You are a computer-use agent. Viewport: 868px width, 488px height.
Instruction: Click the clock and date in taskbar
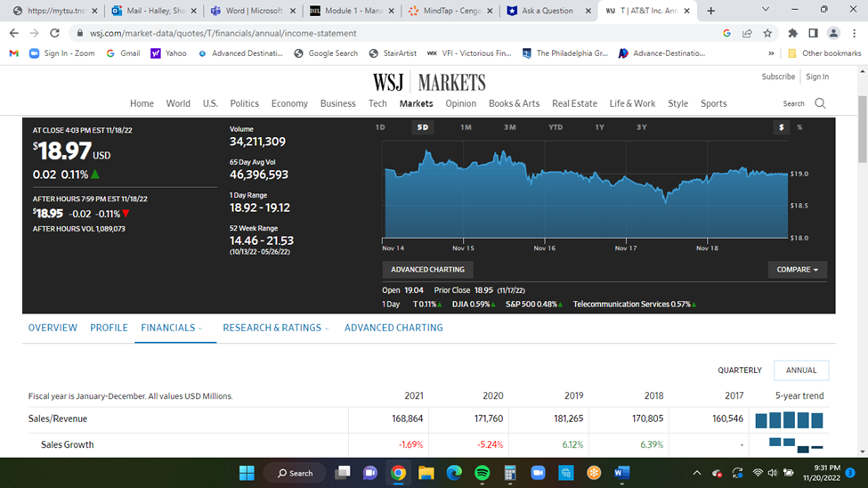[822, 473]
